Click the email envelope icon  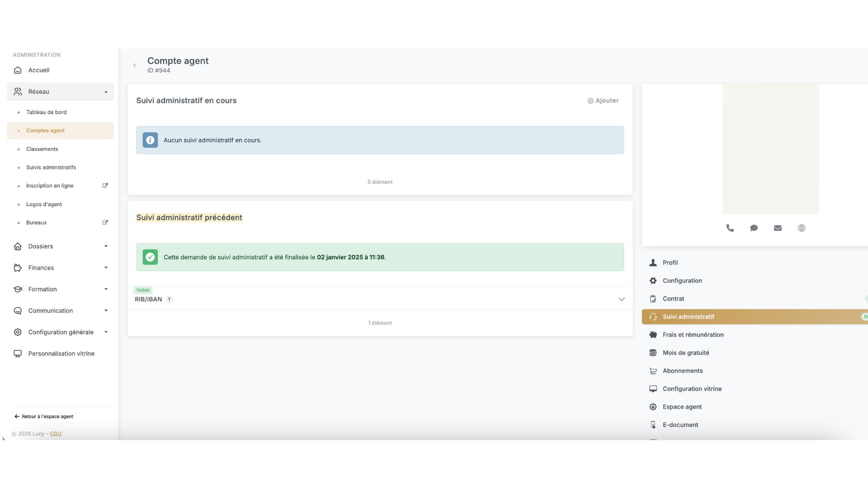[x=778, y=228]
